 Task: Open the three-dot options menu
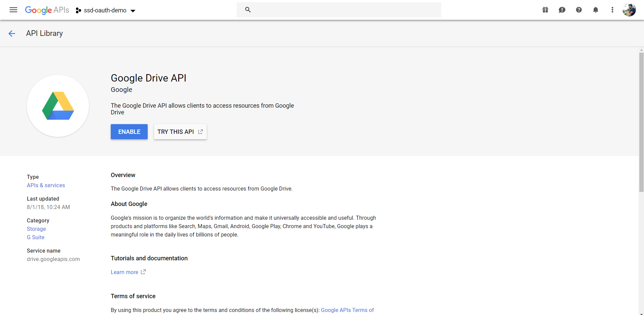coord(612,10)
